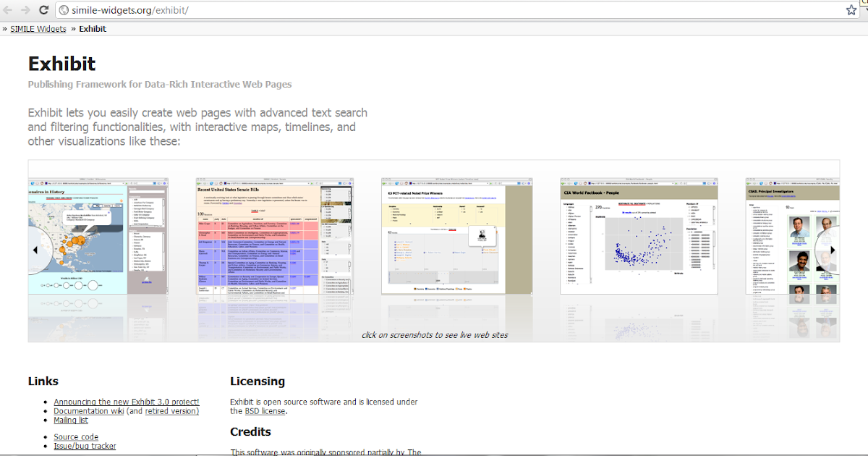Click the left arrow on the map screenshot carousel

(x=35, y=250)
